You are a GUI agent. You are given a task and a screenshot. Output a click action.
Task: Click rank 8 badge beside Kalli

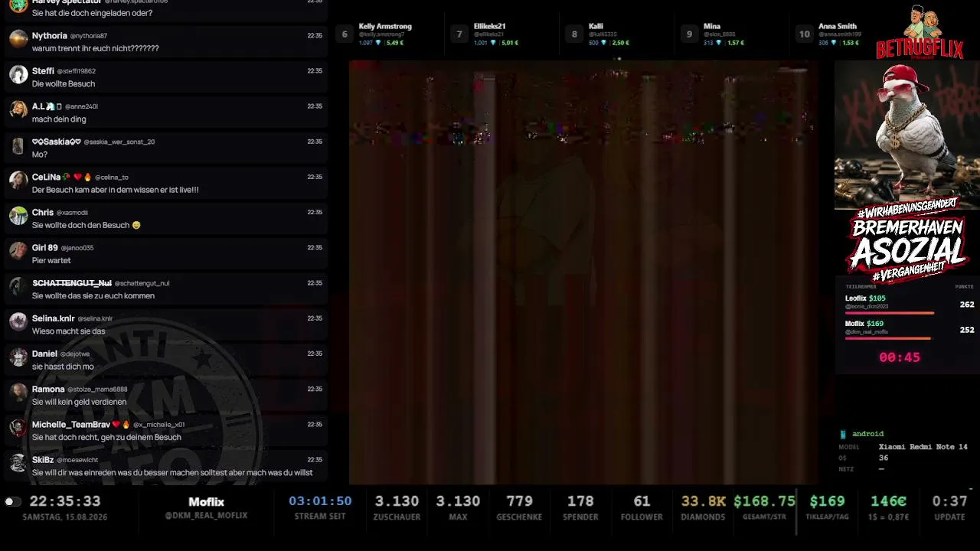pyautogui.click(x=574, y=34)
